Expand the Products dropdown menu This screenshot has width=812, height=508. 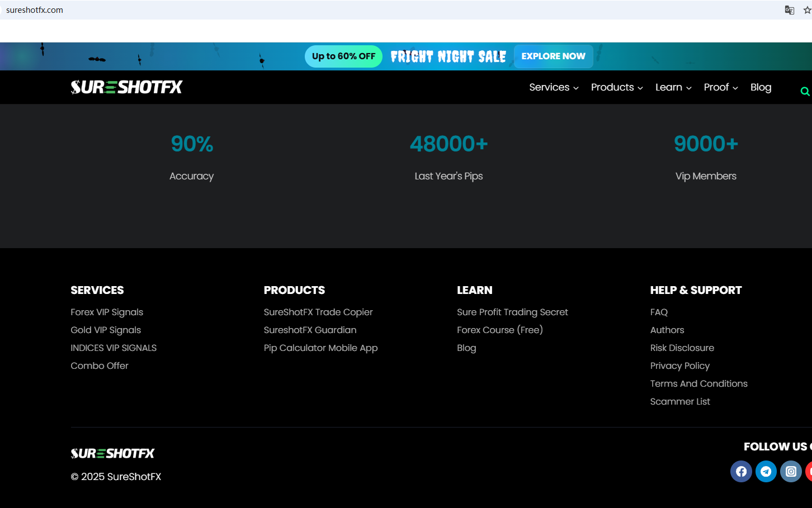tap(616, 87)
